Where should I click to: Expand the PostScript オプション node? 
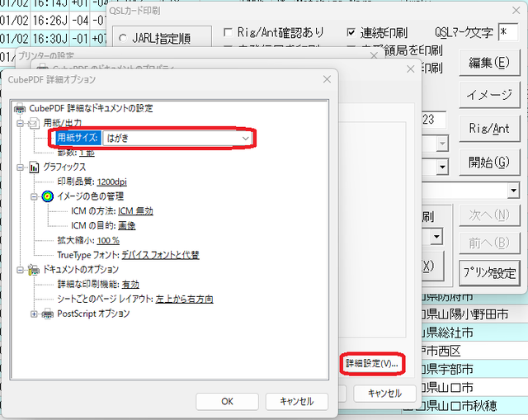[34, 314]
